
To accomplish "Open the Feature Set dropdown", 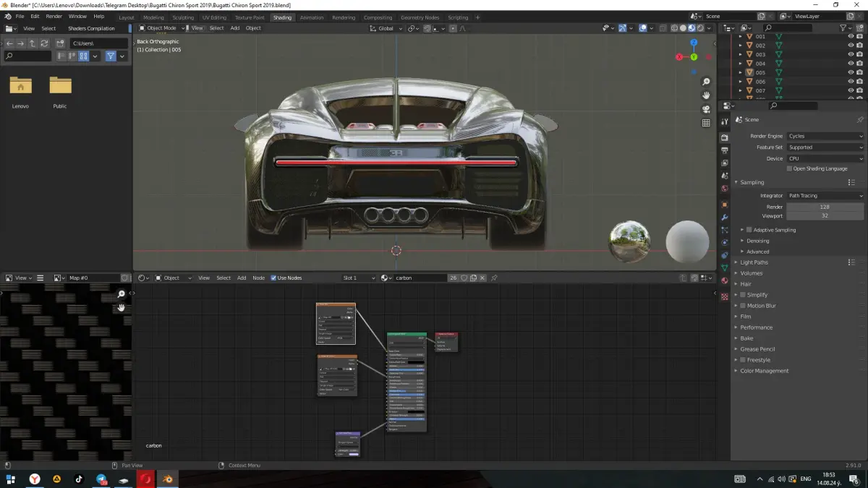I will point(825,147).
